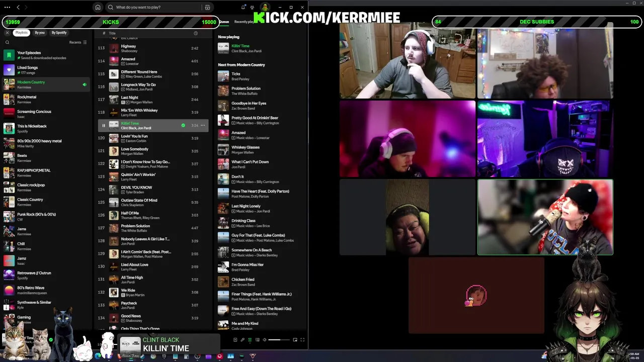Open Spotify Home via the house icon
This screenshot has height=362, width=644.
click(x=98, y=8)
